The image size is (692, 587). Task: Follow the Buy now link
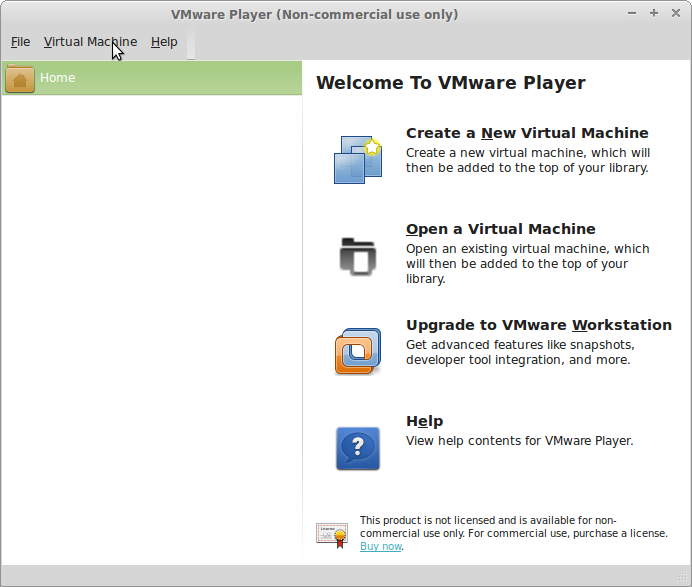380,546
